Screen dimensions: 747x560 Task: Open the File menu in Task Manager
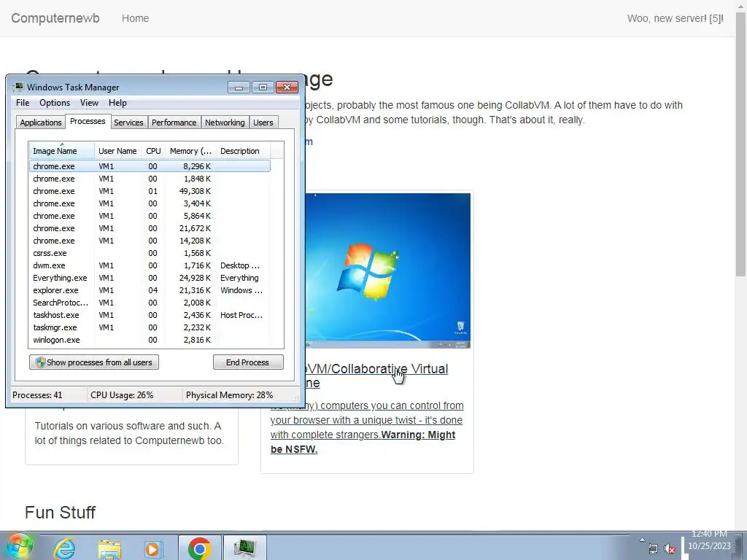click(x=23, y=103)
